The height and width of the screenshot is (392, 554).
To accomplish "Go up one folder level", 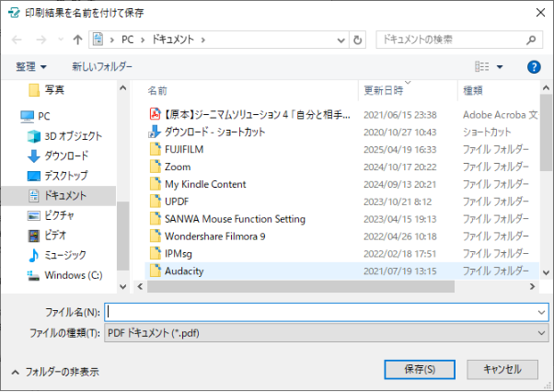I will click(x=77, y=40).
